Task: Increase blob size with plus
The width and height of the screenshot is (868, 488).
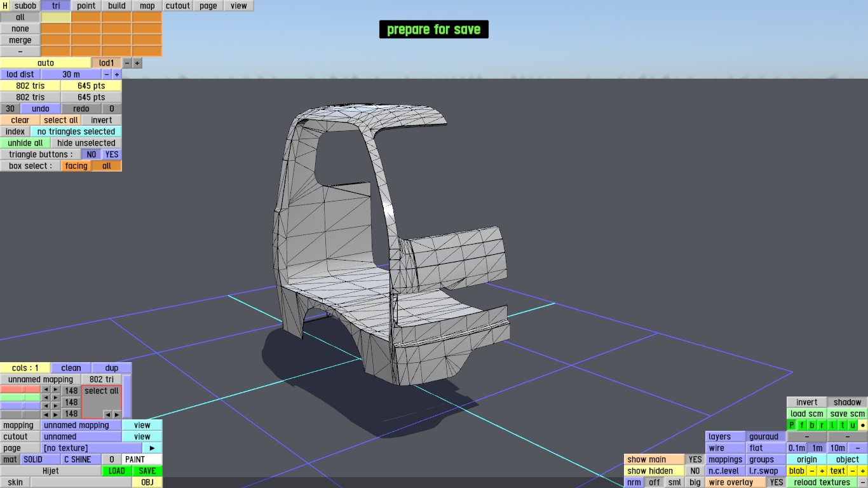Action: pyautogui.click(x=822, y=471)
